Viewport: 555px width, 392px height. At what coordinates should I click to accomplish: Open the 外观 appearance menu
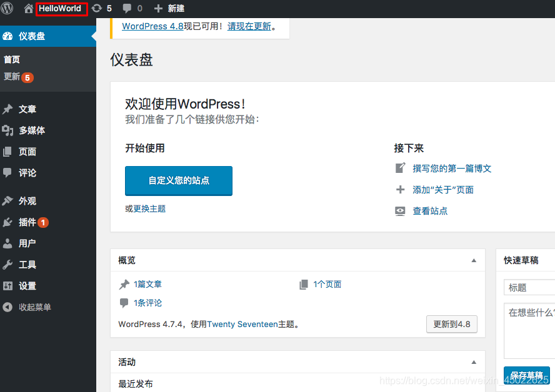(x=27, y=201)
